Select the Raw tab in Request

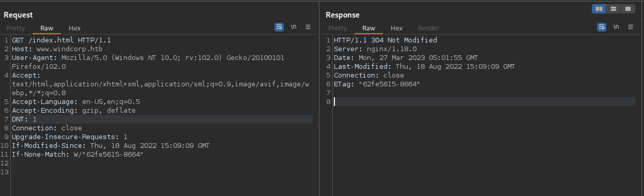click(x=47, y=28)
